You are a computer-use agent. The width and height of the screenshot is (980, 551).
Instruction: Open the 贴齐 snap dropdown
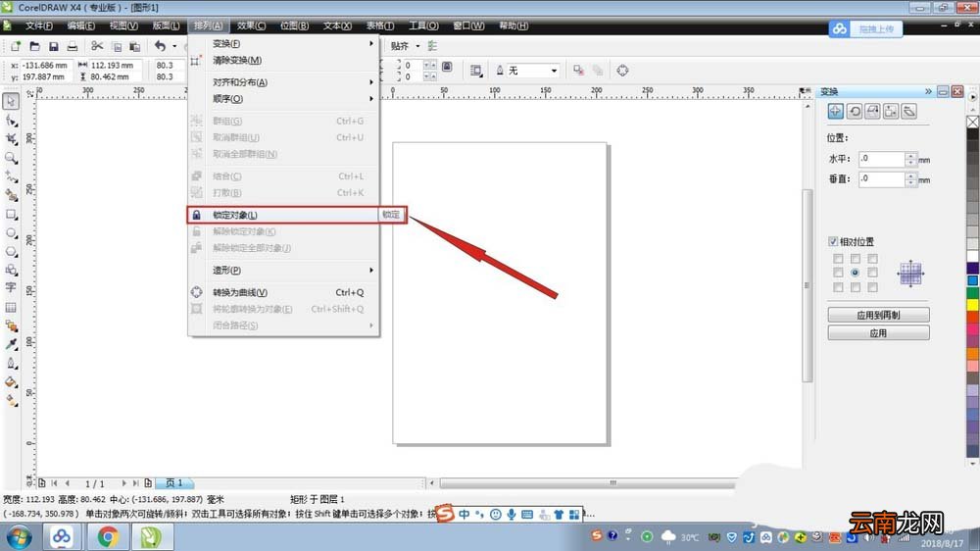(x=417, y=46)
